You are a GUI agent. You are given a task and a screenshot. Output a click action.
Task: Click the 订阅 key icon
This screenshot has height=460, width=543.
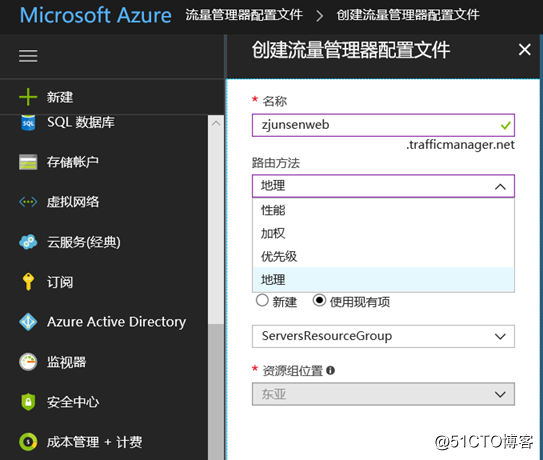click(28, 282)
